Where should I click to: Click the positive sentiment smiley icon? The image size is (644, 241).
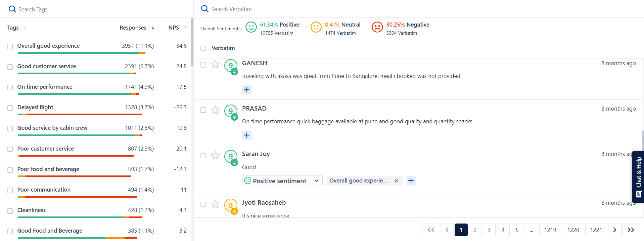(x=251, y=27)
